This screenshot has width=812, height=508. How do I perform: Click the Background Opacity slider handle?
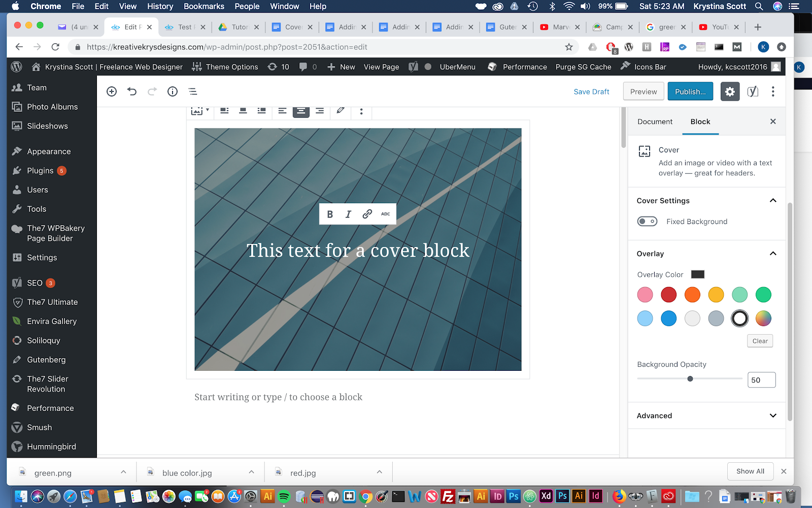(x=690, y=379)
